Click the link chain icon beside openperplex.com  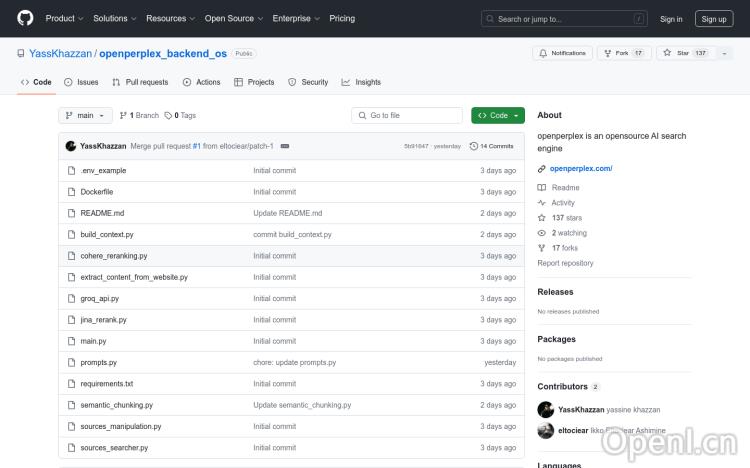point(541,168)
